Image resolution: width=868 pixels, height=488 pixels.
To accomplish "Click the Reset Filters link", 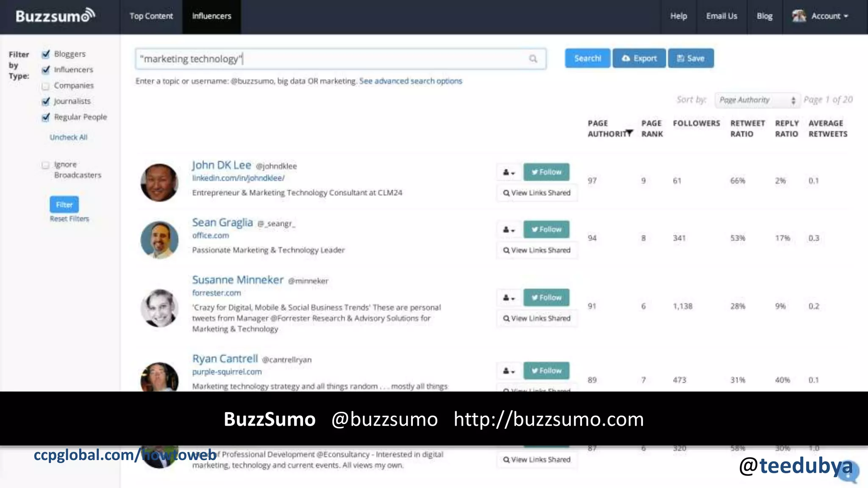I will tap(70, 219).
